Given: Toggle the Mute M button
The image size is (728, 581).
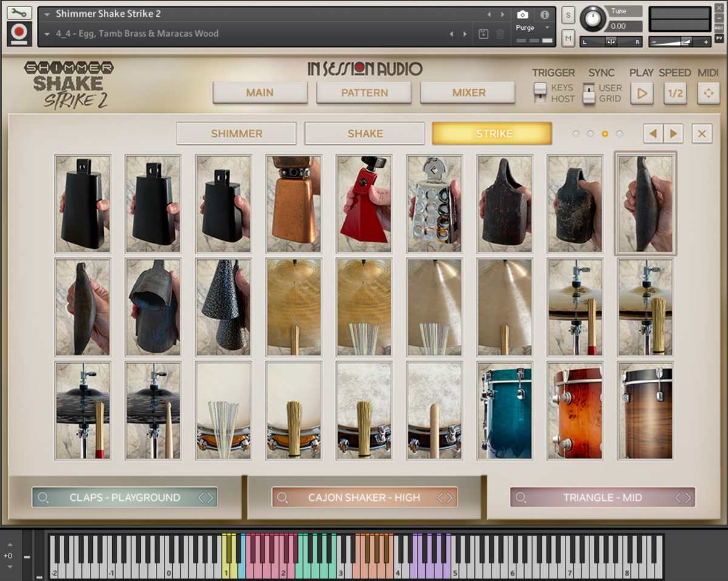Looking at the screenshot, I should pyautogui.click(x=568, y=38).
